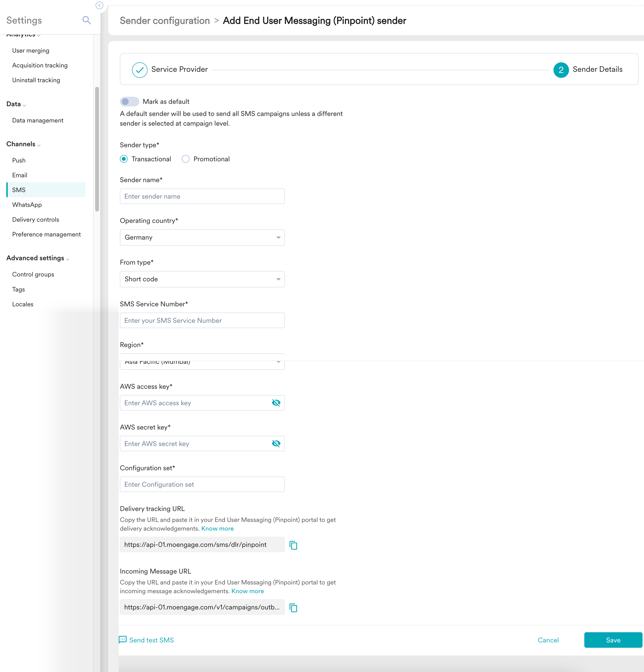The height and width of the screenshot is (672, 644).
Task: Open Acquisition tracking settings
Action: pos(40,65)
